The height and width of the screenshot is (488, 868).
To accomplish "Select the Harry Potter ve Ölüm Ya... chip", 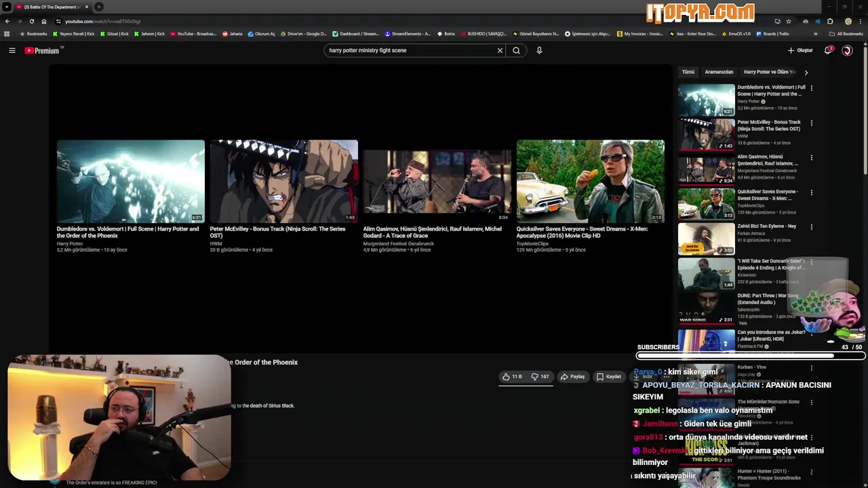I will point(769,72).
